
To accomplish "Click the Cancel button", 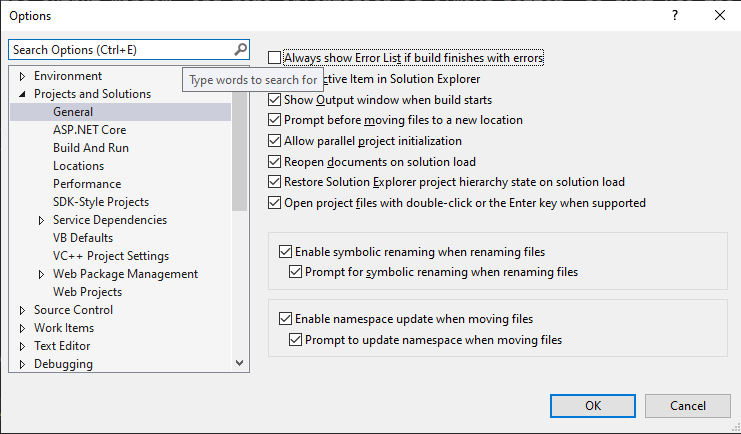I will pos(688,406).
